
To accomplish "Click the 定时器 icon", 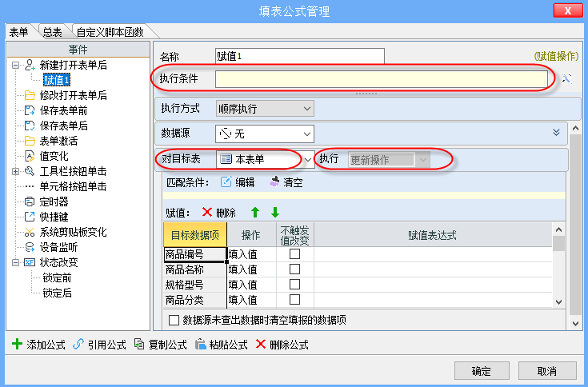I will point(30,201).
